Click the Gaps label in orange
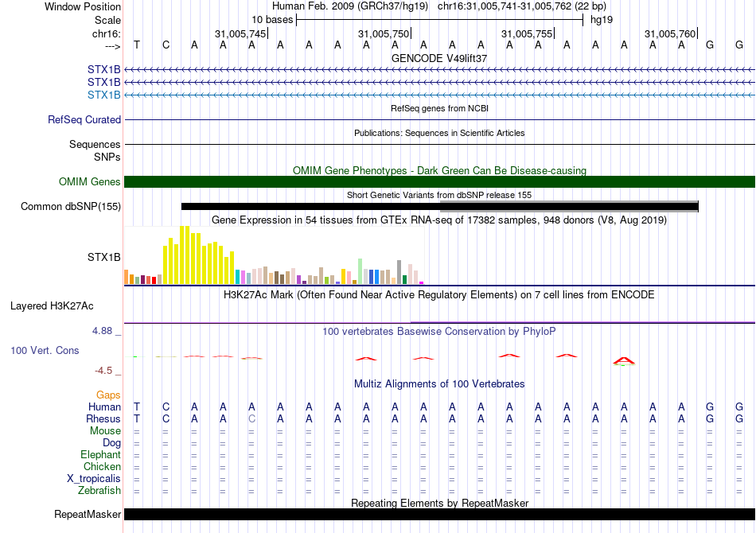The image size is (756, 533). [x=108, y=395]
